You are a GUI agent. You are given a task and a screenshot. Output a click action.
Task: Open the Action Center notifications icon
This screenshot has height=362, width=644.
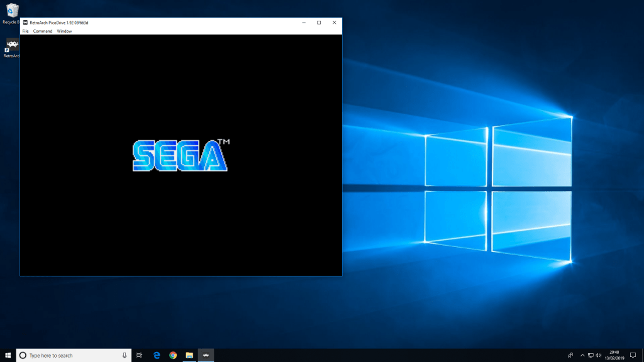[633, 356]
